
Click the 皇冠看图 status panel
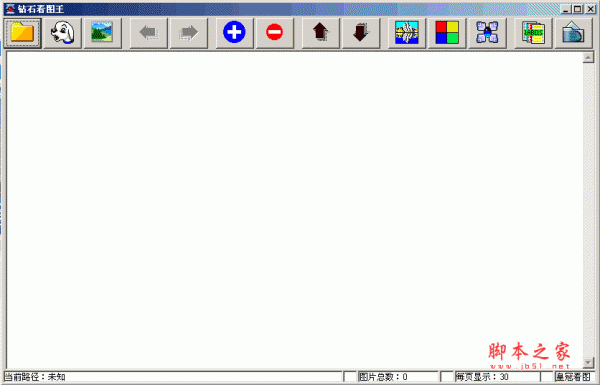573,377
